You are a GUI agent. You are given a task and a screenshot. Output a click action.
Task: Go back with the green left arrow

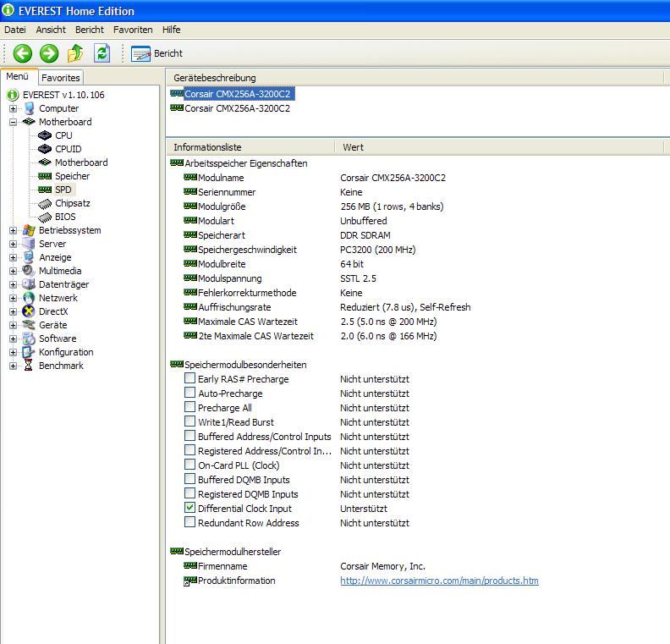[x=22, y=53]
